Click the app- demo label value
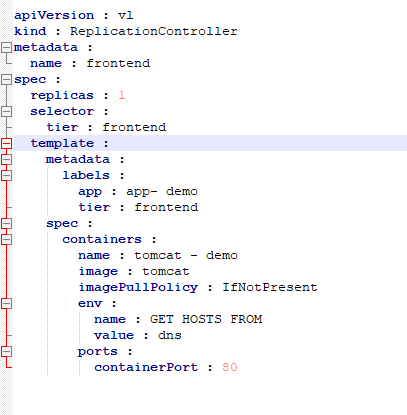The height and width of the screenshot is (415, 407). point(162,192)
